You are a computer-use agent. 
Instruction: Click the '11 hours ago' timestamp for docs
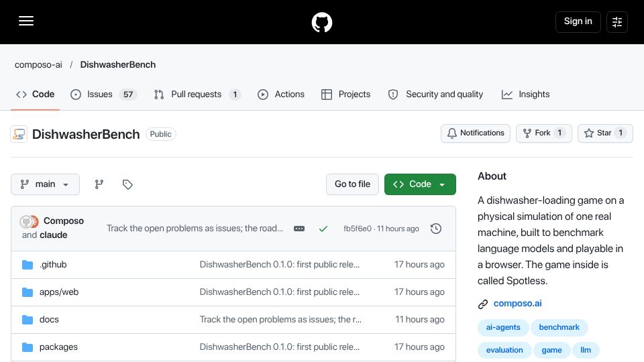point(420,320)
